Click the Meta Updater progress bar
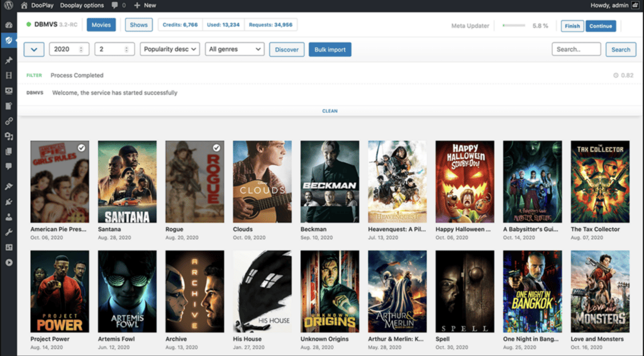The height and width of the screenshot is (356, 644). click(514, 25)
